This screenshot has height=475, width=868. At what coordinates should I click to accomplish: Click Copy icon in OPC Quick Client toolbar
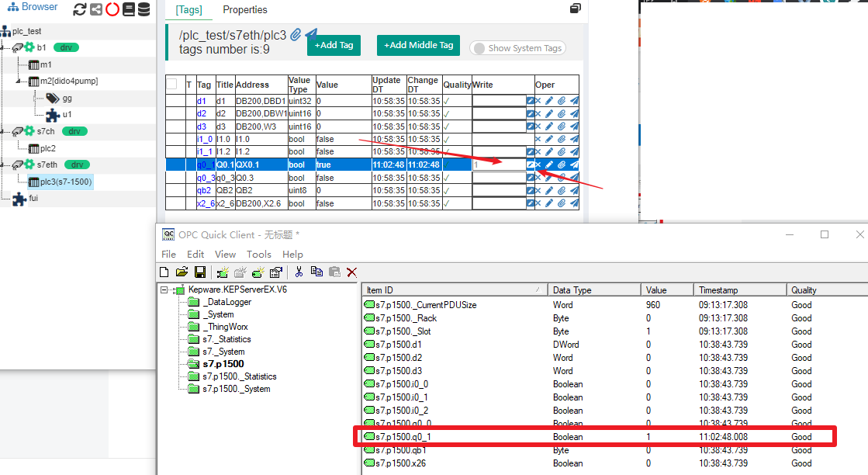[x=316, y=272]
